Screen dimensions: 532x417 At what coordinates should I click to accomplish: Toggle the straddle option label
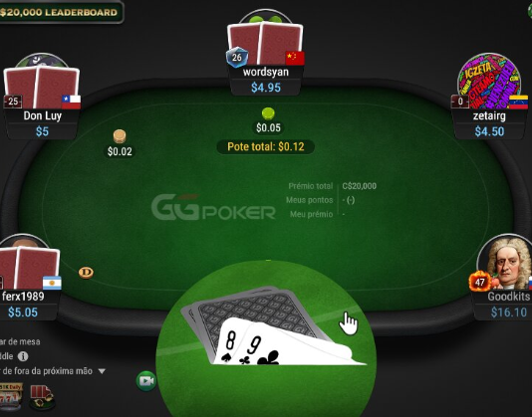click(x=7, y=356)
